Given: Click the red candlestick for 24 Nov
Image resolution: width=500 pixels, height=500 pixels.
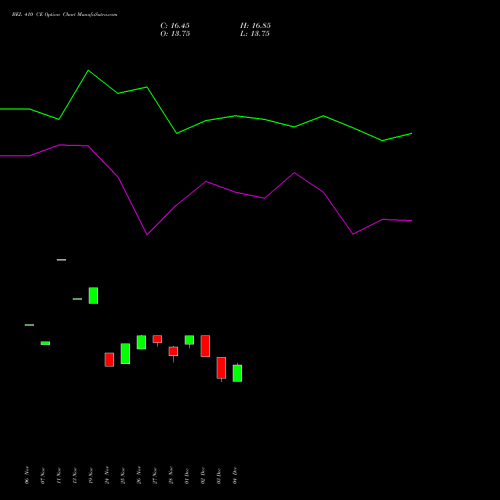Looking at the screenshot, I should [109, 360].
